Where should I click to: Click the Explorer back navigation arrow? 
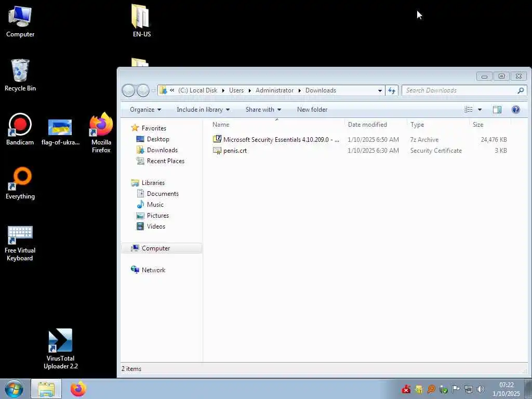click(x=129, y=90)
